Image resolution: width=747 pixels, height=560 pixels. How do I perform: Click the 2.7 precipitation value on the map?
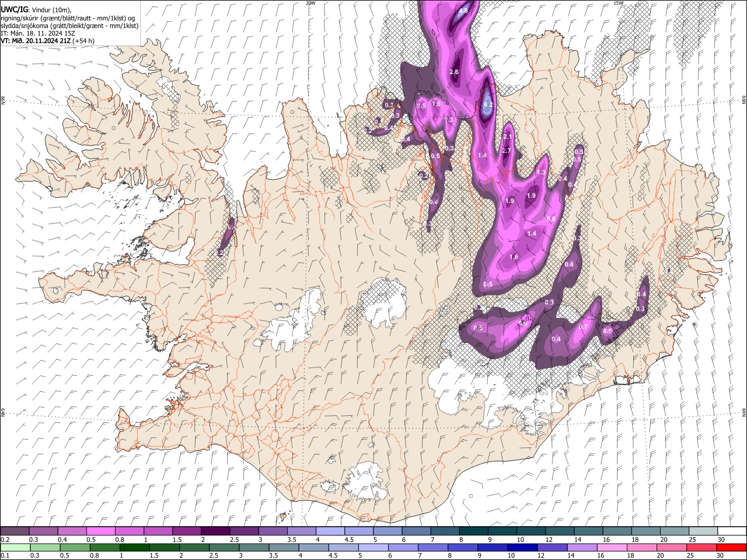tap(507, 150)
